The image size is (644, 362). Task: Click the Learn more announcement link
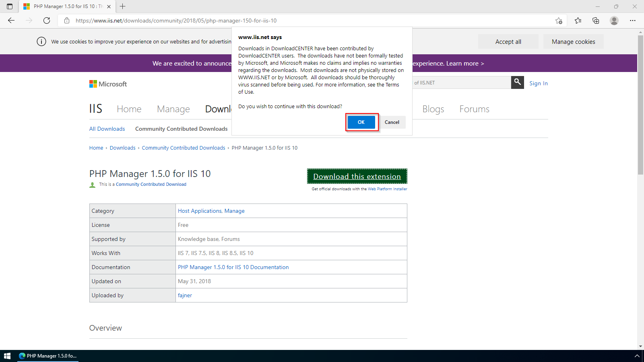click(x=465, y=63)
